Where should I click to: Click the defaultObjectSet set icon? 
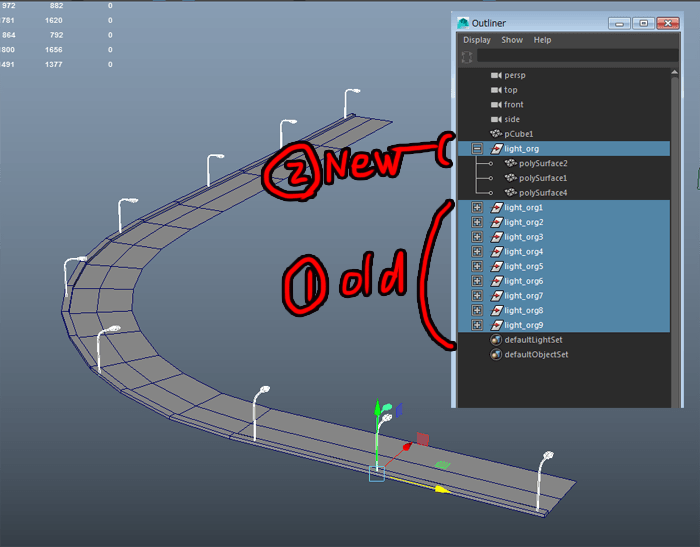496,355
